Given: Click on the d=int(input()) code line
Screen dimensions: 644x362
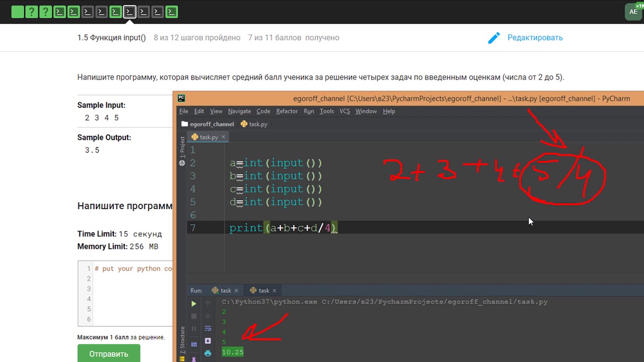Looking at the screenshot, I should tap(276, 202).
